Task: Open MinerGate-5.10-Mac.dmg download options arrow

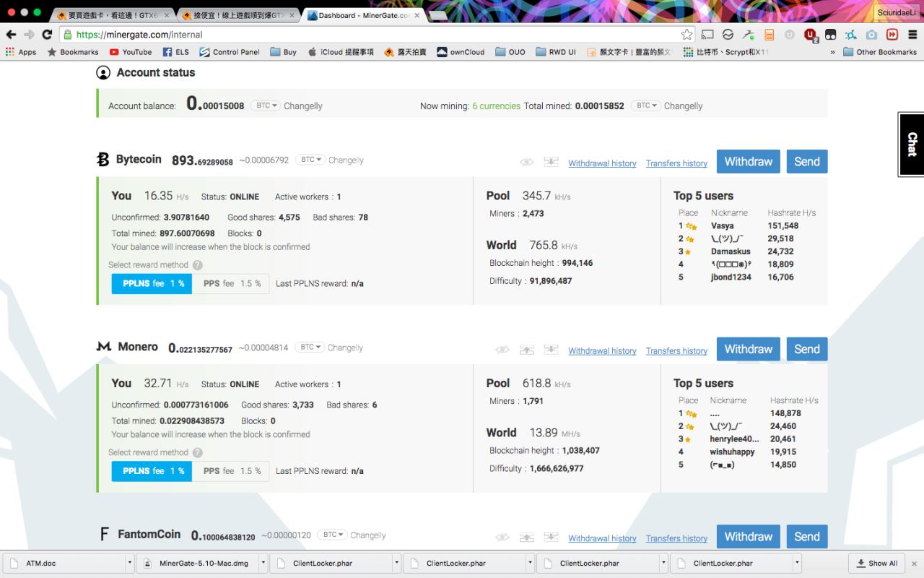Action: (263, 563)
